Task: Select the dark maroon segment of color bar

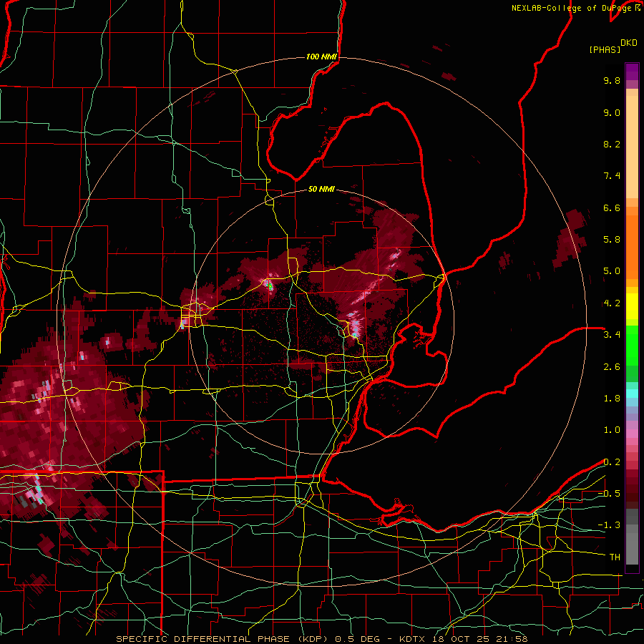Action: coord(632,489)
